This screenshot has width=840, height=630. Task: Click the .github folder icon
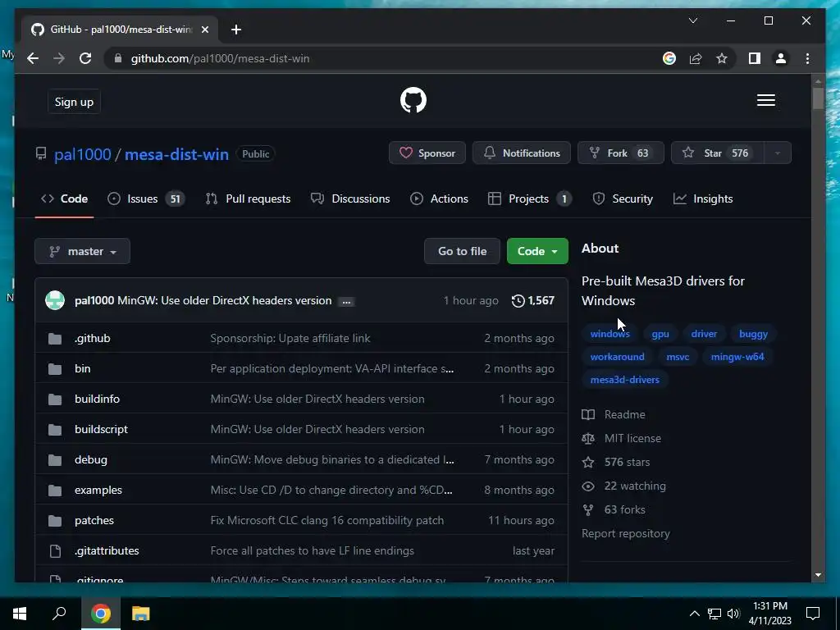pos(55,339)
